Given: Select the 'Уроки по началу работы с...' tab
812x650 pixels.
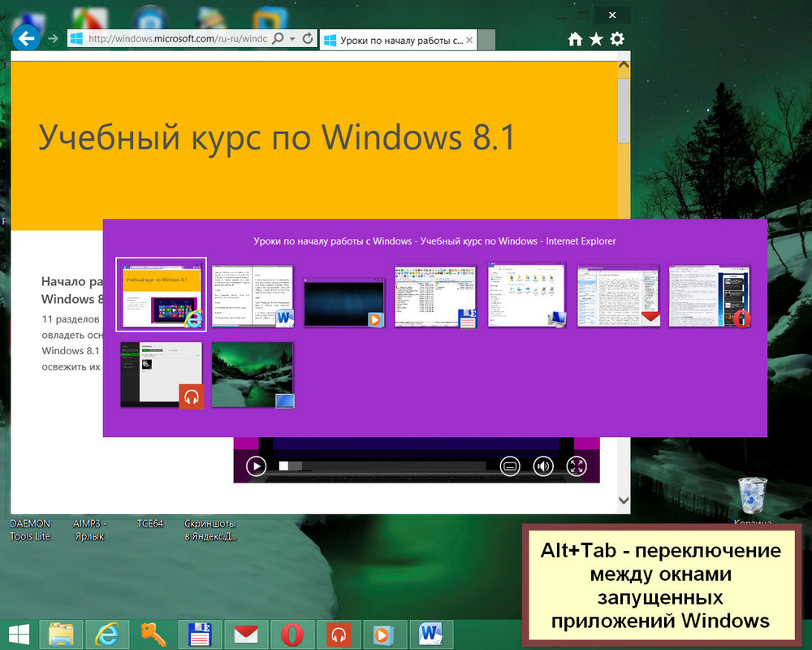Looking at the screenshot, I should click(398, 40).
